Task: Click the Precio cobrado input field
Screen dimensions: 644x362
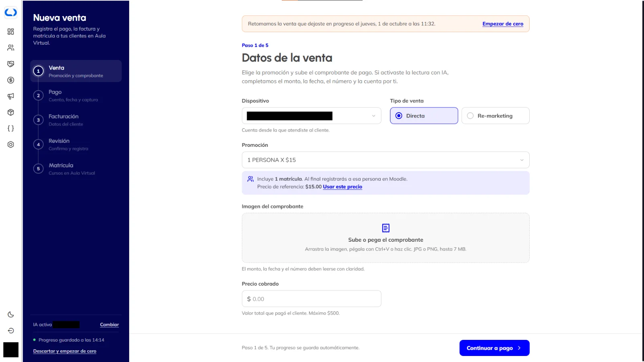Action: 312,299
